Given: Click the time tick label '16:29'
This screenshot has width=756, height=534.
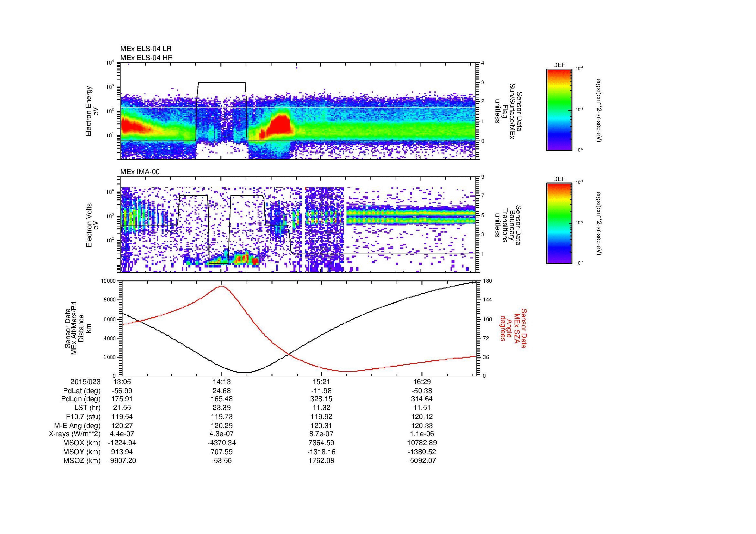Looking at the screenshot, I should (x=422, y=382).
